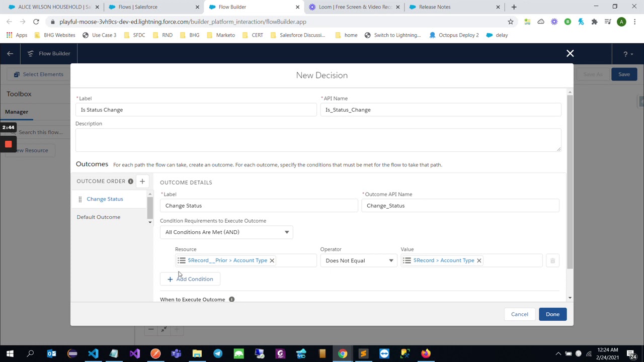Image resolution: width=644 pixels, height=362 pixels.
Task: Open the Octopus Deploy 2 bookmark
Action: coord(453,35)
